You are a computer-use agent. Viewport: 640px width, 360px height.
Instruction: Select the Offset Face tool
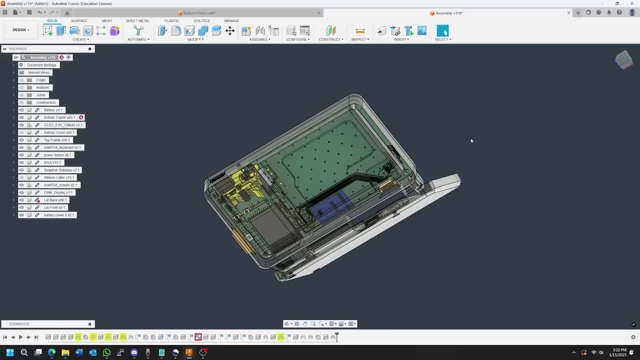[x=216, y=31]
